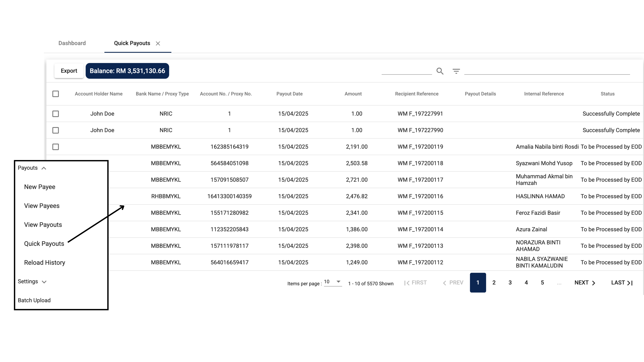Select the row with account 162385164319

pyautogui.click(x=56, y=147)
